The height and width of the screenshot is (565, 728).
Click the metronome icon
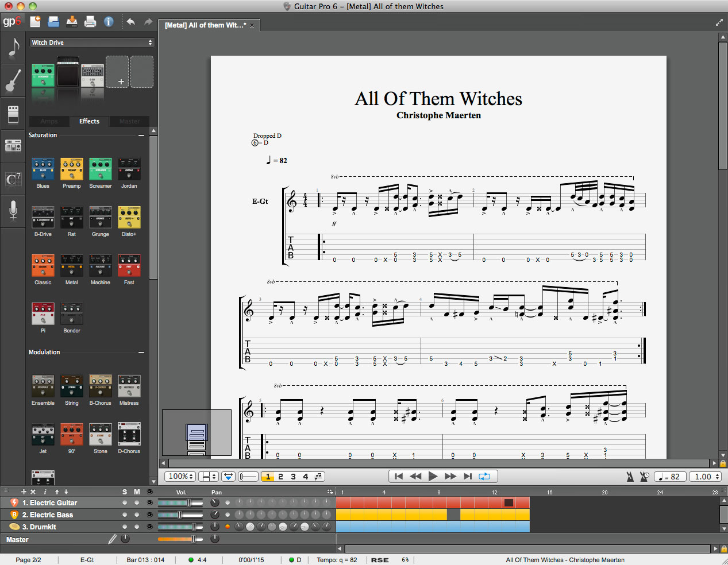[630, 477]
